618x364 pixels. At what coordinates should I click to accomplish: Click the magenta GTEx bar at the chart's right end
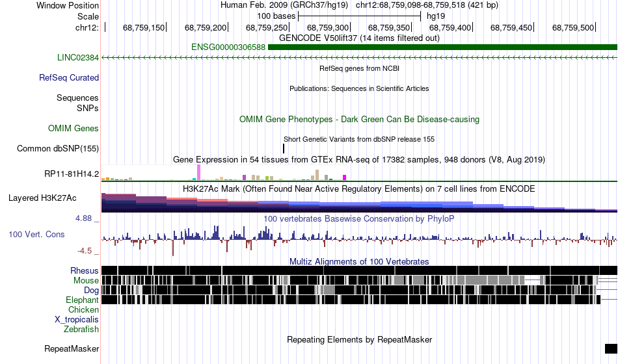pos(345,177)
